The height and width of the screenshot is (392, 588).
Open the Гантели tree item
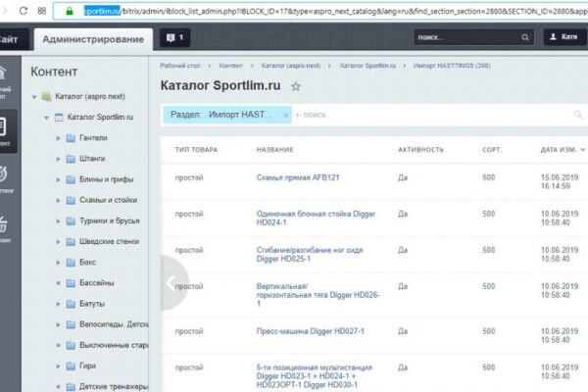(93, 137)
